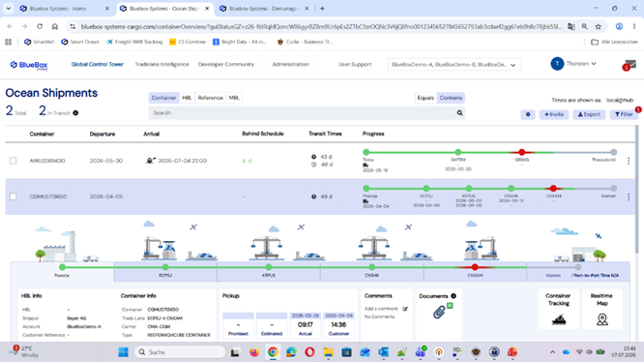Click the Windows taskbar search box
644x362 pixels.
point(180,352)
